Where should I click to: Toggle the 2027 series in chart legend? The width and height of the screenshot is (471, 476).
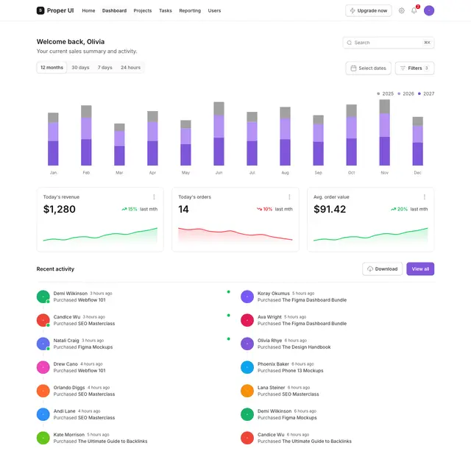click(426, 94)
